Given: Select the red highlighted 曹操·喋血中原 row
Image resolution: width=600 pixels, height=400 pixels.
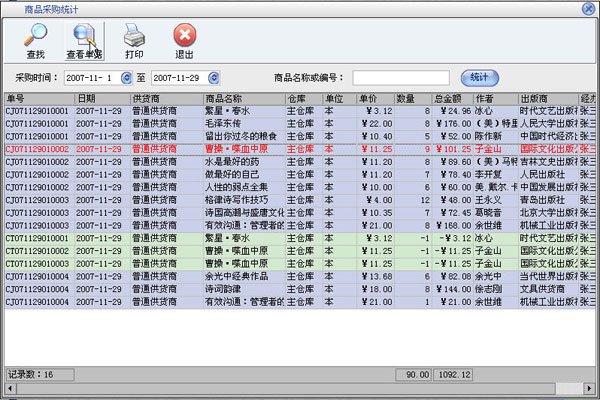Looking at the screenshot, I should pyautogui.click(x=242, y=148).
